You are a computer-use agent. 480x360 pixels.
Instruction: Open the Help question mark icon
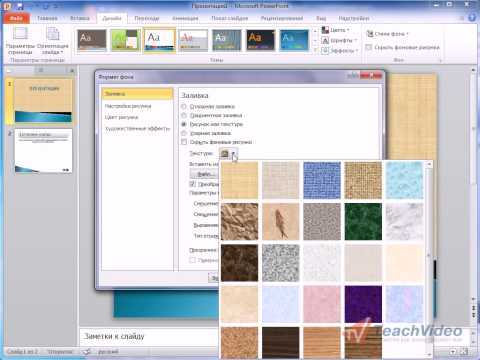(x=472, y=17)
